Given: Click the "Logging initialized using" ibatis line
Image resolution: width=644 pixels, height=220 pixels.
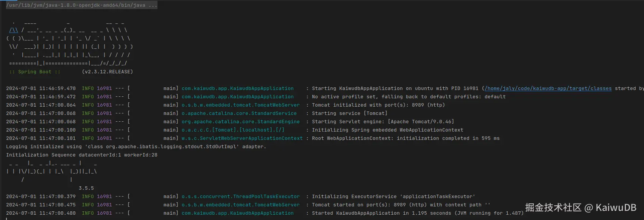Looking at the screenshot, I should [136, 147].
